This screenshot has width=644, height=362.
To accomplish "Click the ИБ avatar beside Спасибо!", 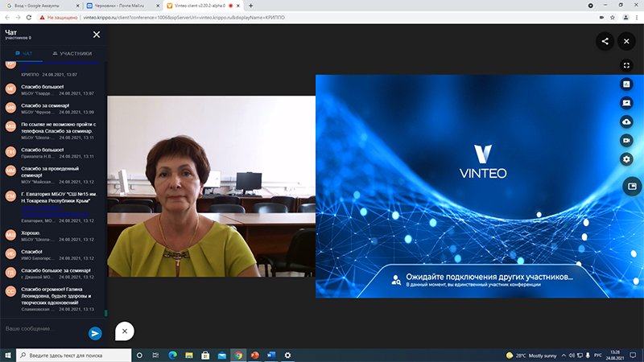I will coord(10,253).
